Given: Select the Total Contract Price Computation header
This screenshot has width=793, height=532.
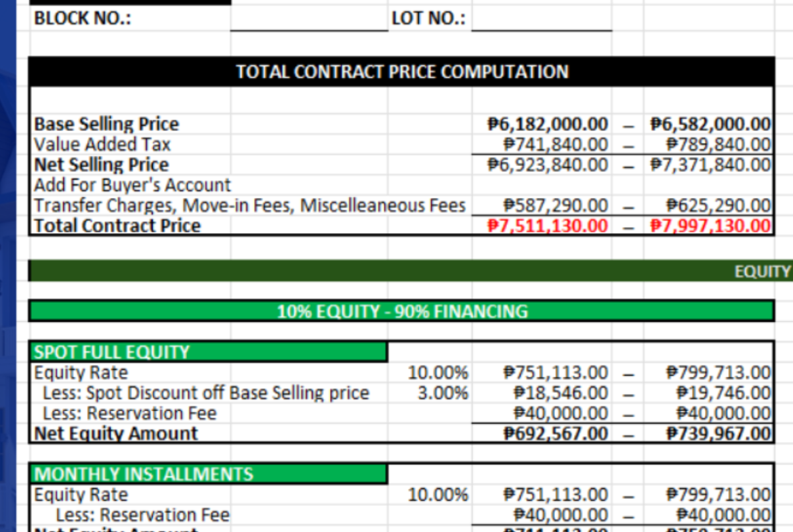Looking at the screenshot, I should point(401,72).
